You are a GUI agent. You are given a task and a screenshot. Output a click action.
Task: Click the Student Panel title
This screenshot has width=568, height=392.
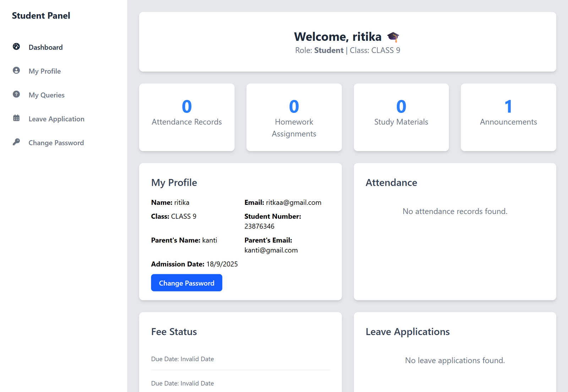tap(41, 15)
